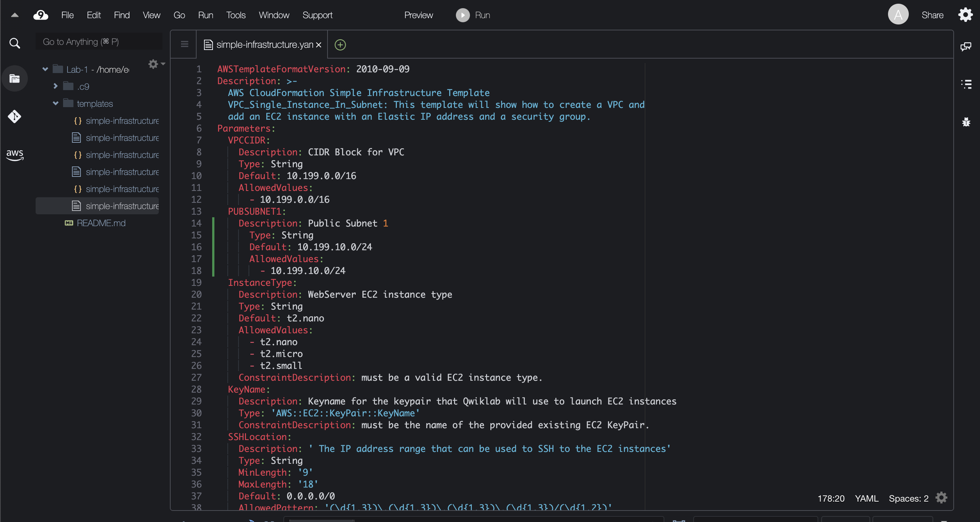Open the Go menu
980x522 pixels.
tap(179, 15)
